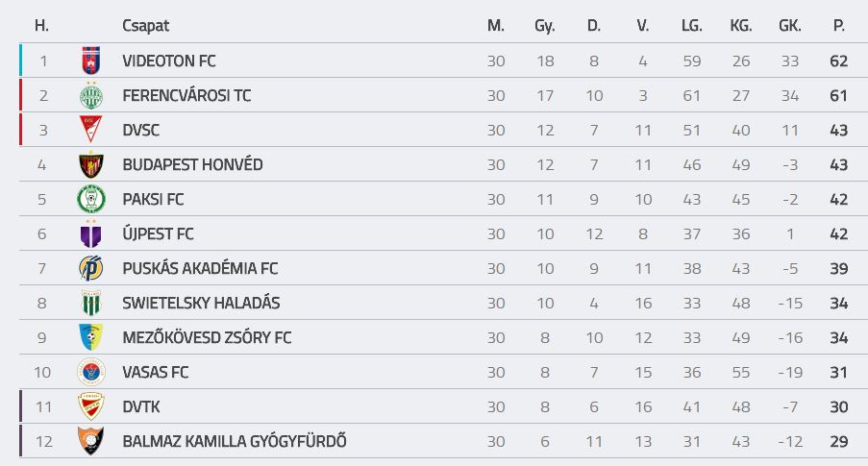
Task: Select the Balmaz Kamilla Gyógyfürdő crest
Action: 90,441
